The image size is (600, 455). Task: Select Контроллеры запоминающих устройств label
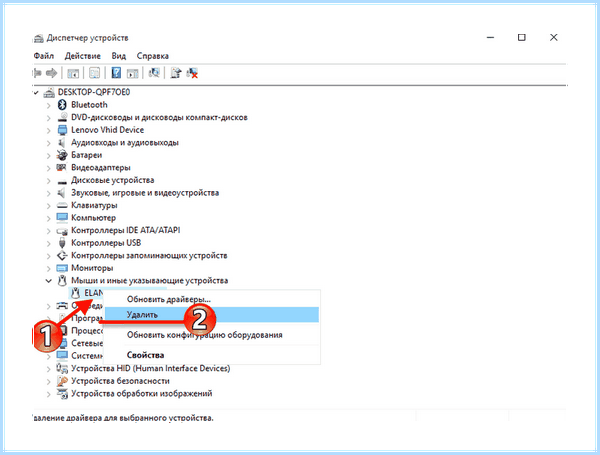[149, 255]
